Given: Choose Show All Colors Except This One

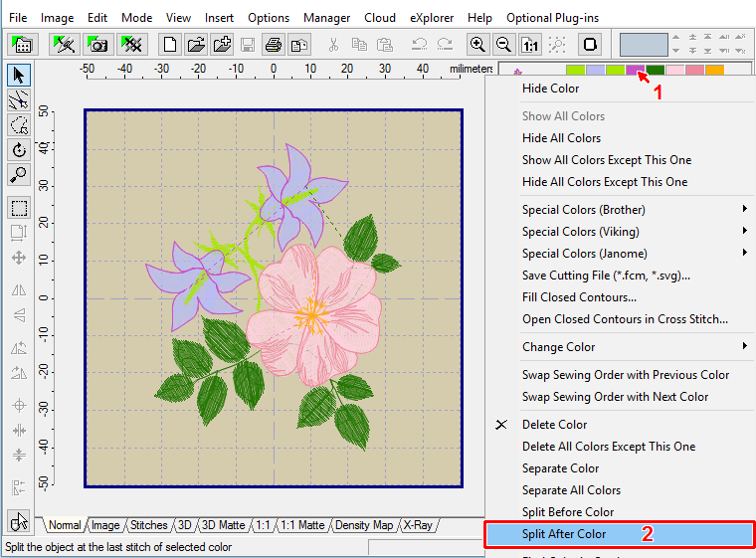Looking at the screenshot, I should [x=620, y=159].
